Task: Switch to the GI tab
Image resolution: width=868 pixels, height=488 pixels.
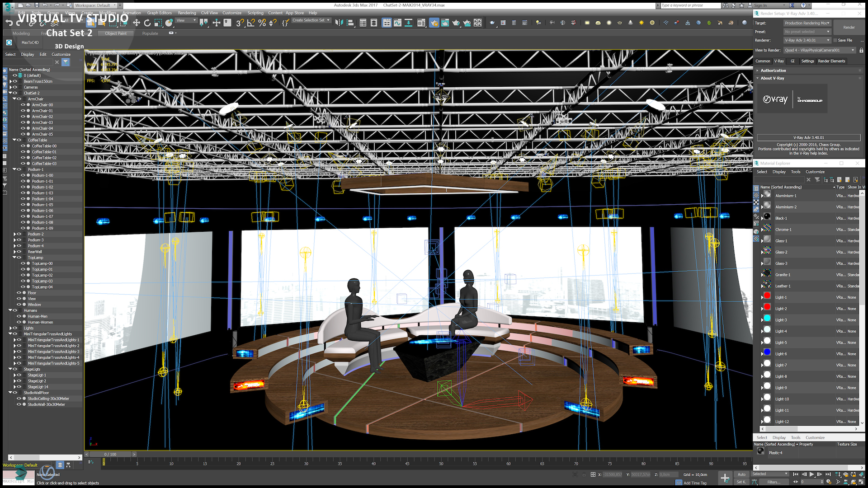Action: tap(792, 61)
